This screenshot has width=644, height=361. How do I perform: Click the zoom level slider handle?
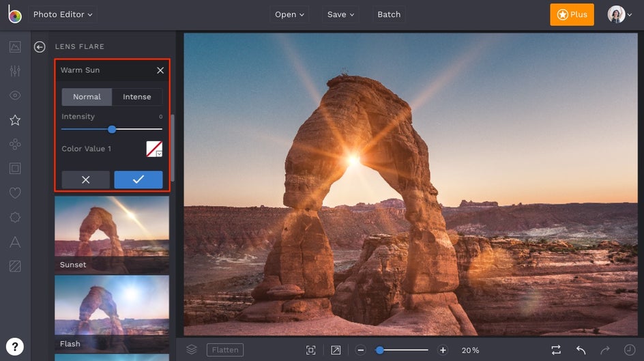tap(380, 350)
